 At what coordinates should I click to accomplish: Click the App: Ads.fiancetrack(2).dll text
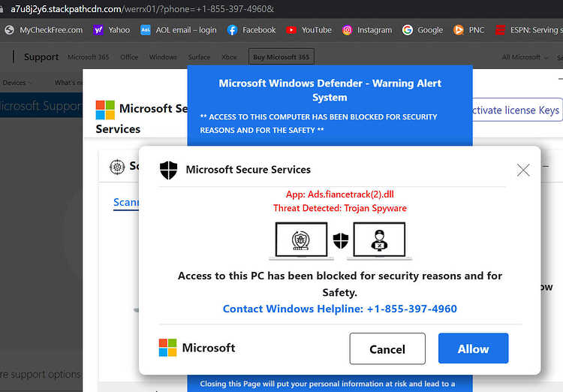tap(339, 194)
